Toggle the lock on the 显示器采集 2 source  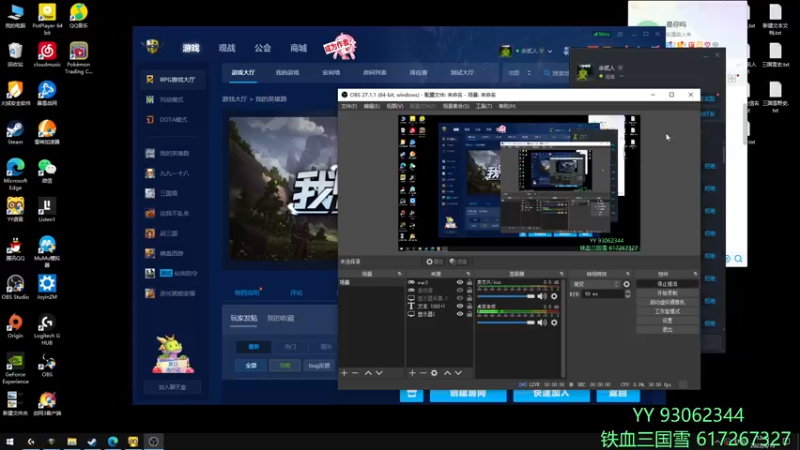[469, 298]
